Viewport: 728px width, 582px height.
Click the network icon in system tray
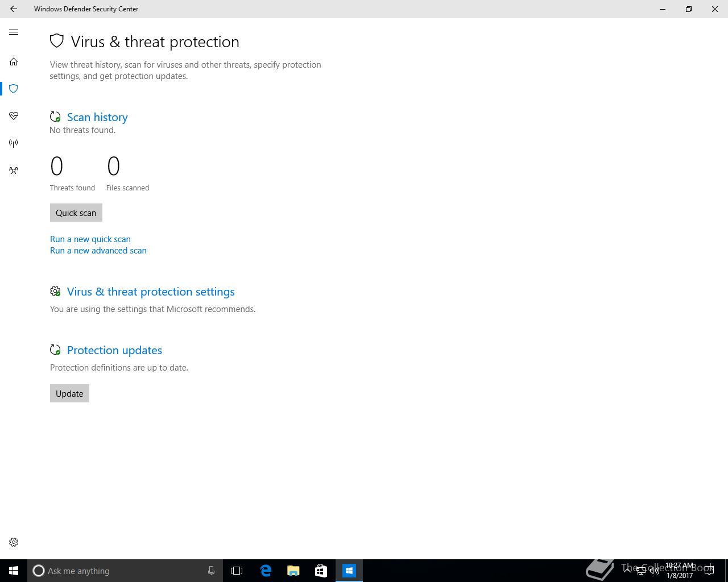point(641,571)
